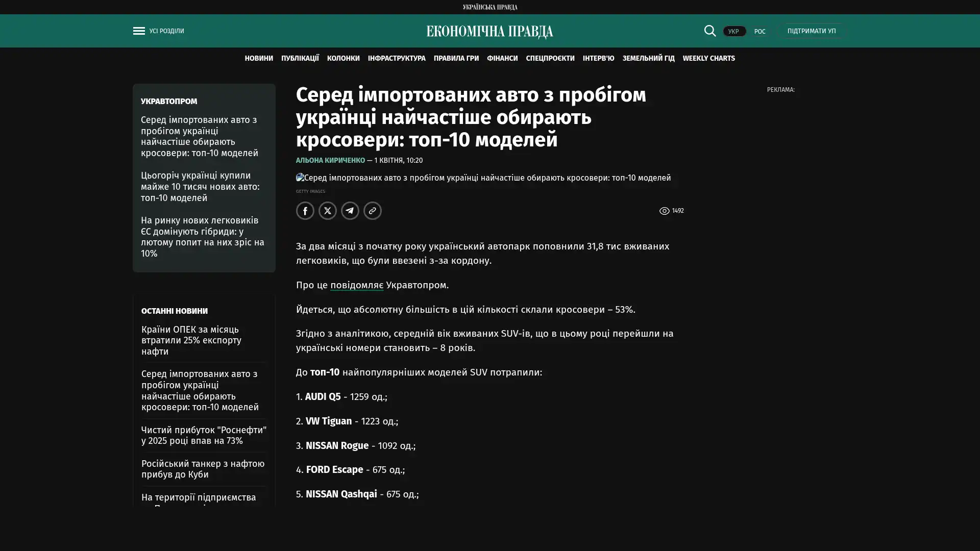Share article via Telegram
The image size is (980, 551).
click(350, 211)
